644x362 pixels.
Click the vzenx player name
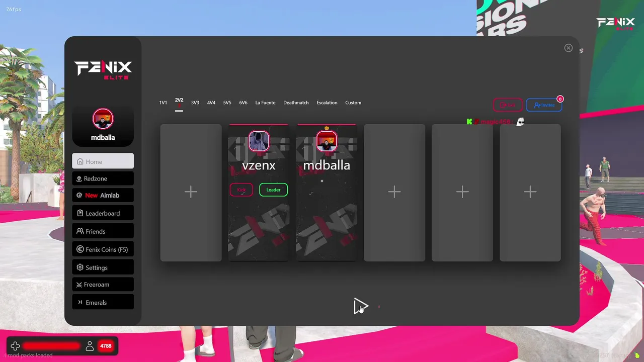259,165
